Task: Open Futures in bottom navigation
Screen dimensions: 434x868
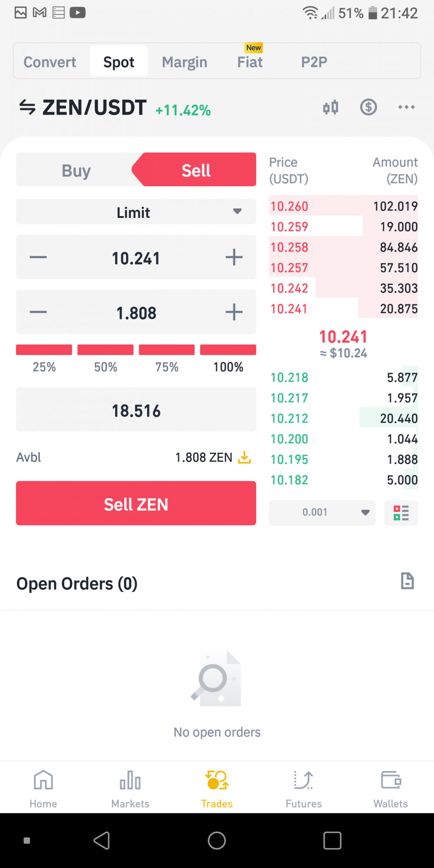Action: [x=304, y=788]
